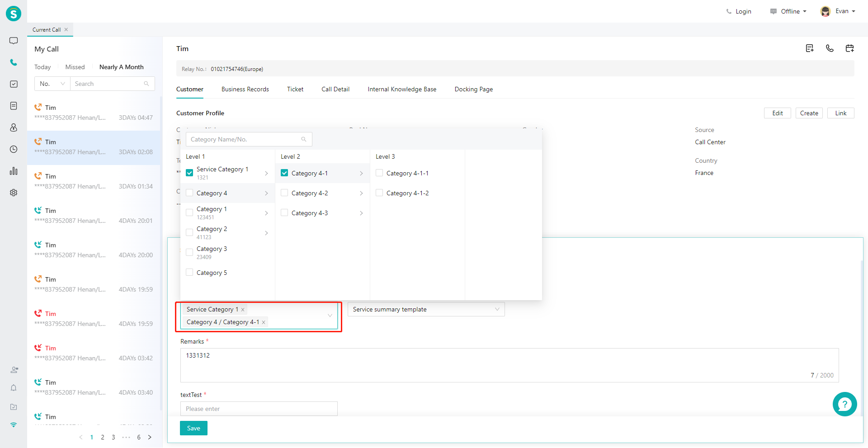868x448 pixels.
Task: Click the Category Name/No. search field
Action: [x=249, y=139]
